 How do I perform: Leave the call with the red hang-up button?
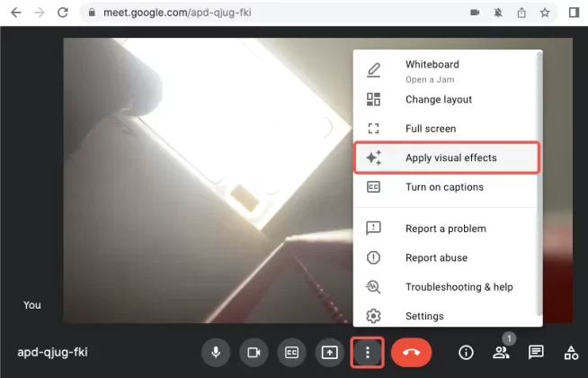[412, 353]
